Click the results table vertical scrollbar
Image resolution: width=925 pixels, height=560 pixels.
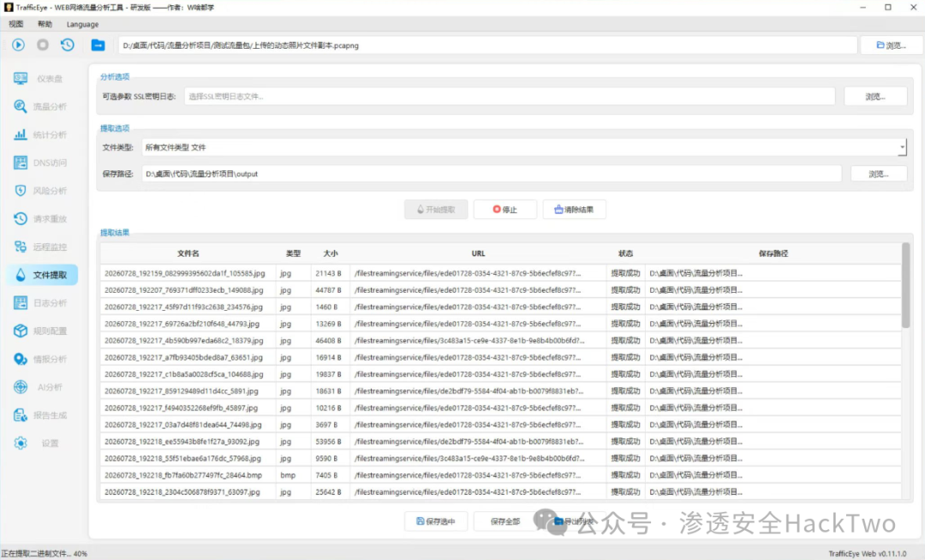[x=905, y=286]
